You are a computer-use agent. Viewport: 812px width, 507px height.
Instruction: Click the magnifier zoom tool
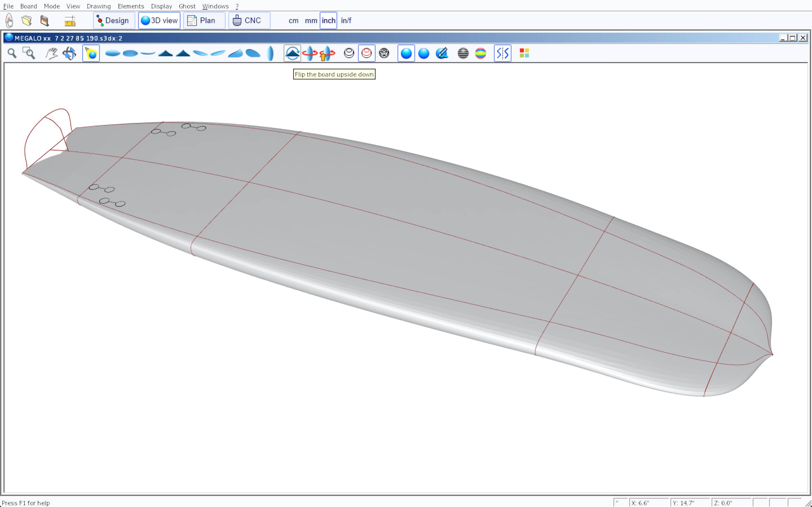[x=12, y=53]
